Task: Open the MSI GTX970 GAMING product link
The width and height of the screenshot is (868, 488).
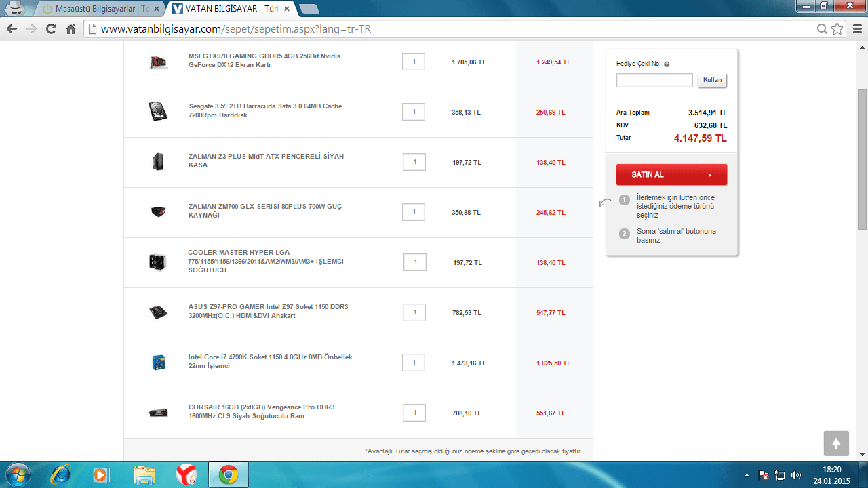Action: point(264,60)
